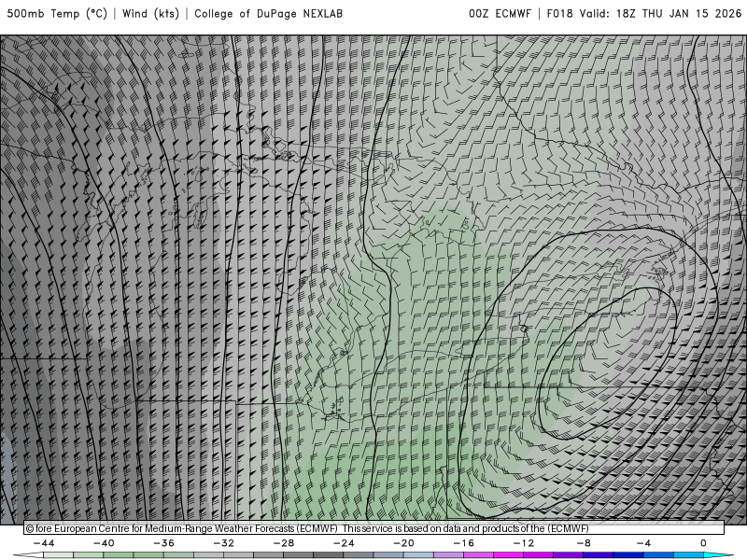The height and width of the screenshot is (560, 747).
Task: Click the 0 colorbar label
Action: pyautogui.click(x=704, y=543)
